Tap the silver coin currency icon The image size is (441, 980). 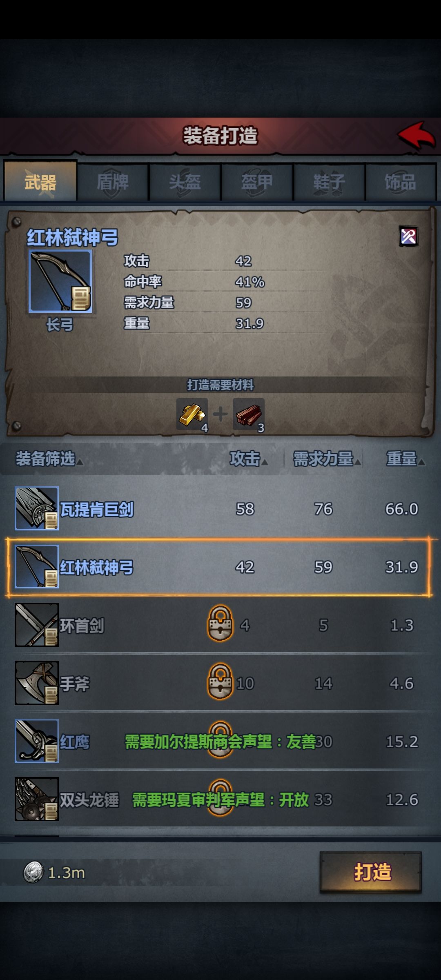[x=33, y=872]
